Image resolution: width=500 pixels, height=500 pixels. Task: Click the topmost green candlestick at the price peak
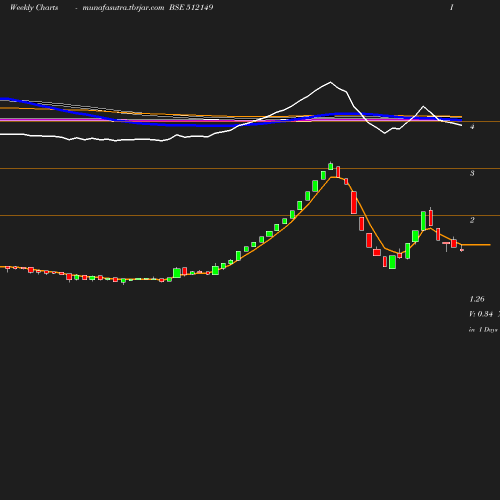coord(330,166)
